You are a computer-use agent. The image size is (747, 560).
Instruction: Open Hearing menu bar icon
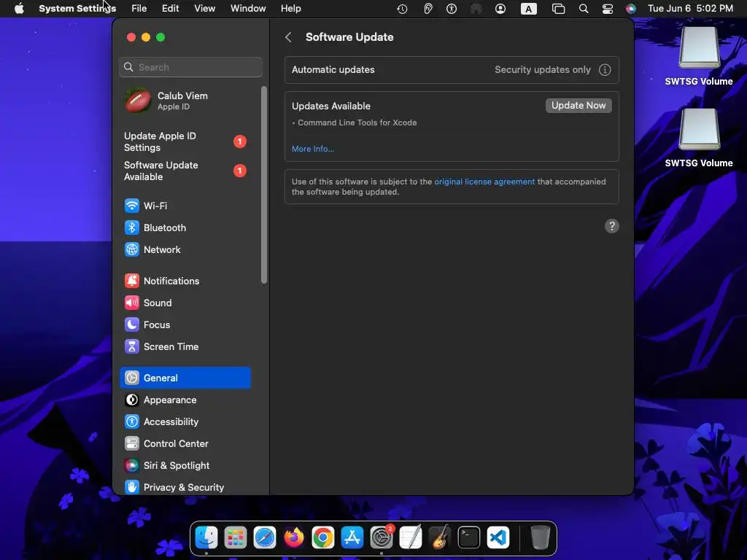point(427,9)
